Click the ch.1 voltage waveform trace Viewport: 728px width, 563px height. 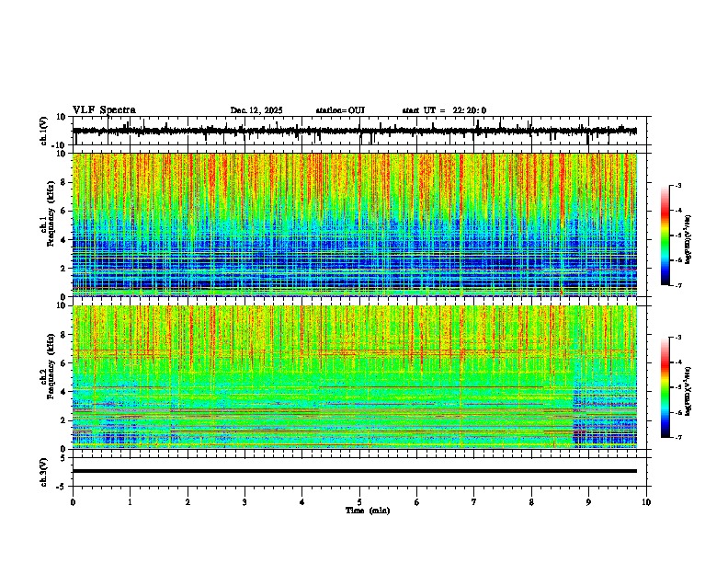[355, 131]
